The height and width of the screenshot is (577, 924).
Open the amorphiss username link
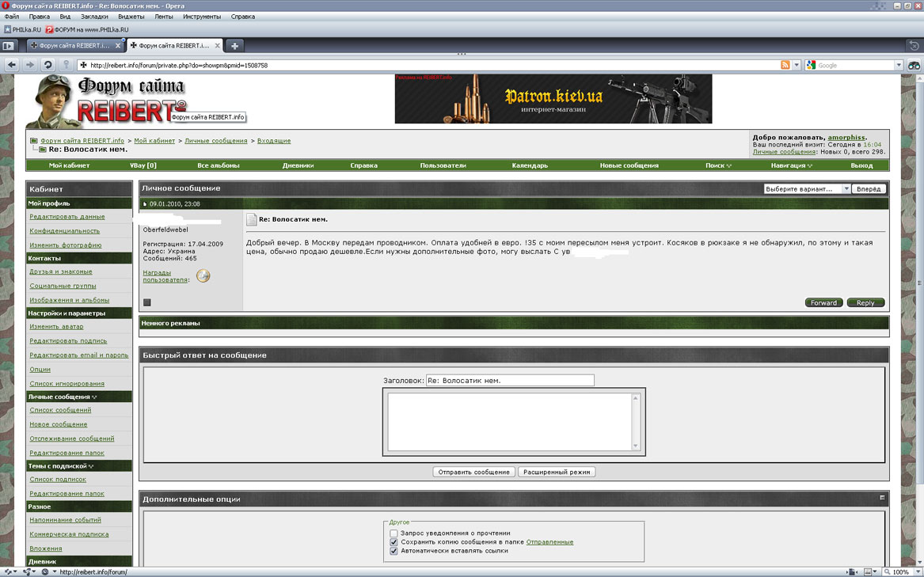(846, 138)
